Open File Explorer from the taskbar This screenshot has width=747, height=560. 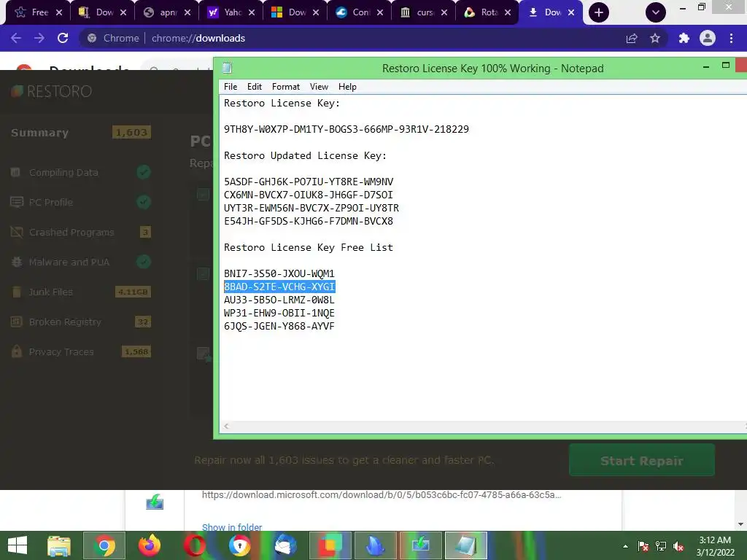point(59,545)
